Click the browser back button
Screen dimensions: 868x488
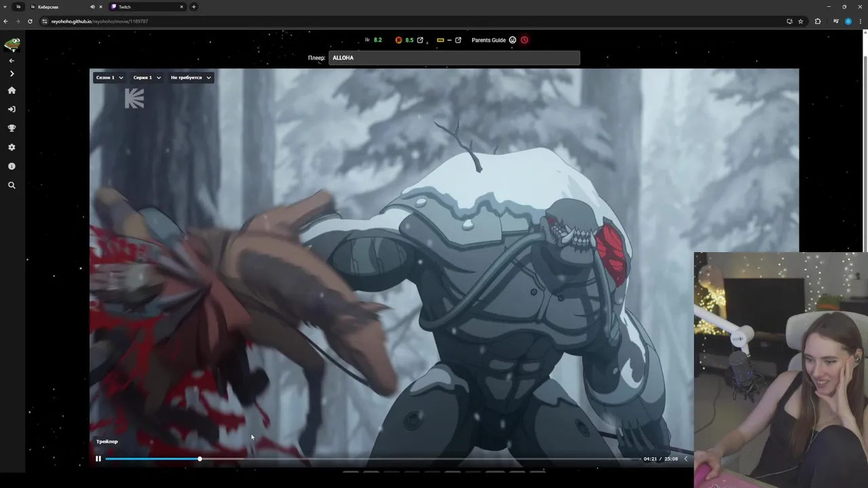click(x=5, y=21)
